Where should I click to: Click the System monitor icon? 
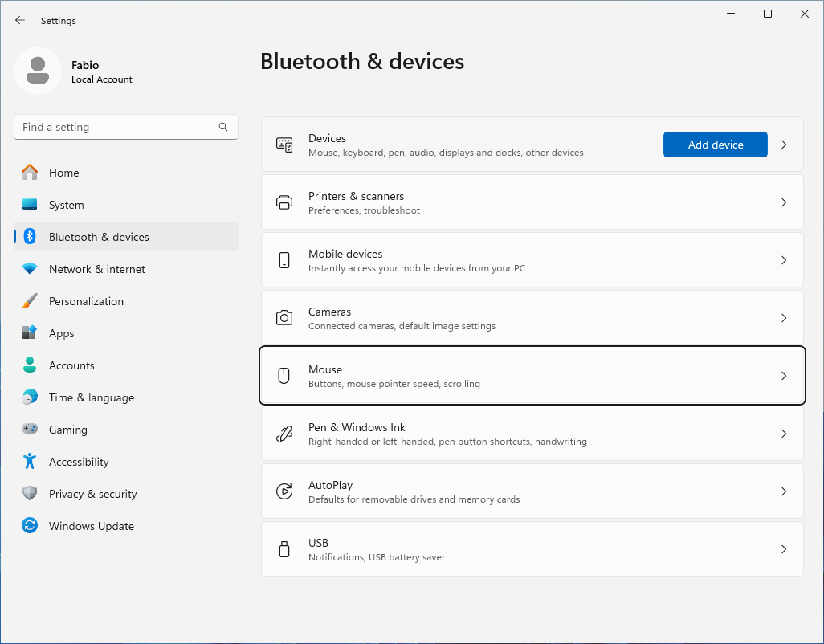coord(30,204)
